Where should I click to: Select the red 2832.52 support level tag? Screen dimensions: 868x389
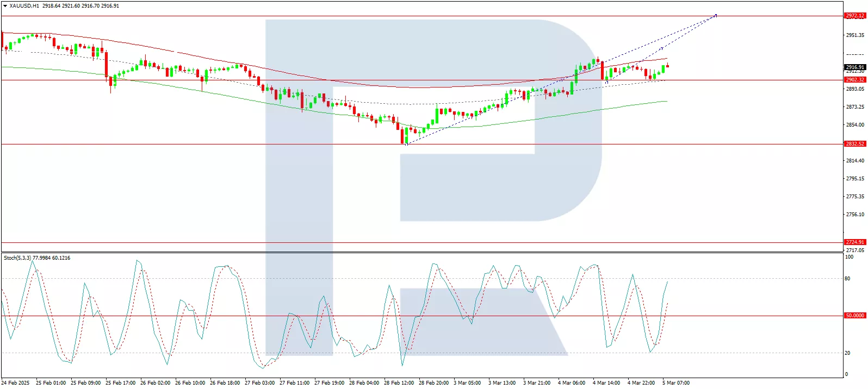click(854, 144)
